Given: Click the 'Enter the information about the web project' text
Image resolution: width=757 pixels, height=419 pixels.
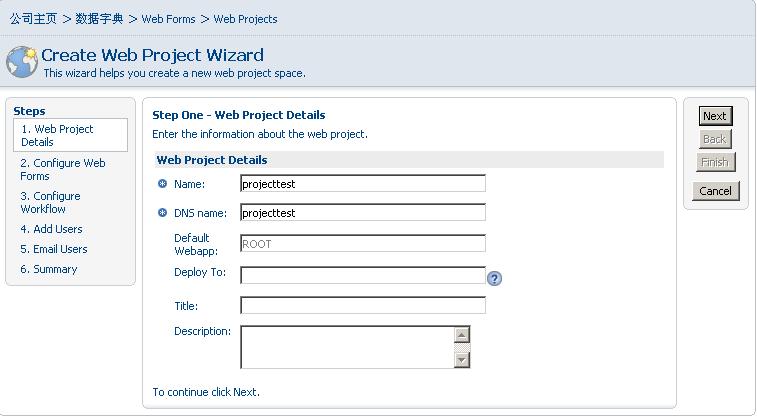Looking at the screenshot, I should (x=260, y=134).
